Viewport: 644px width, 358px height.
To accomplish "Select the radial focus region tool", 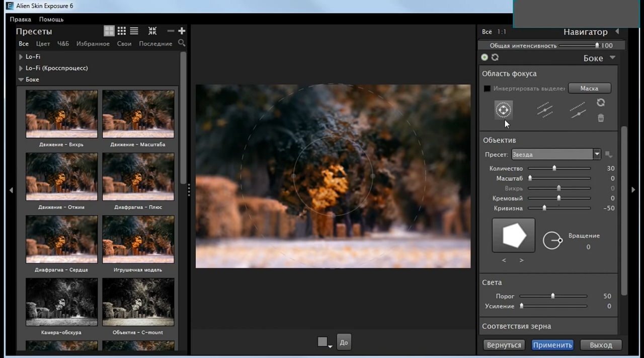I will [x=503, y=110].
